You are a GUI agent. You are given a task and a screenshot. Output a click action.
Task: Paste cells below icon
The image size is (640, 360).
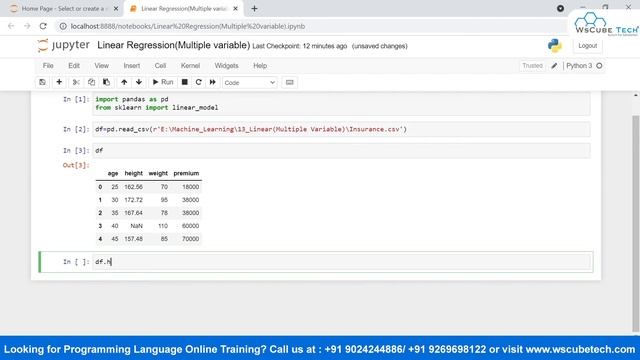coord(106,82)
